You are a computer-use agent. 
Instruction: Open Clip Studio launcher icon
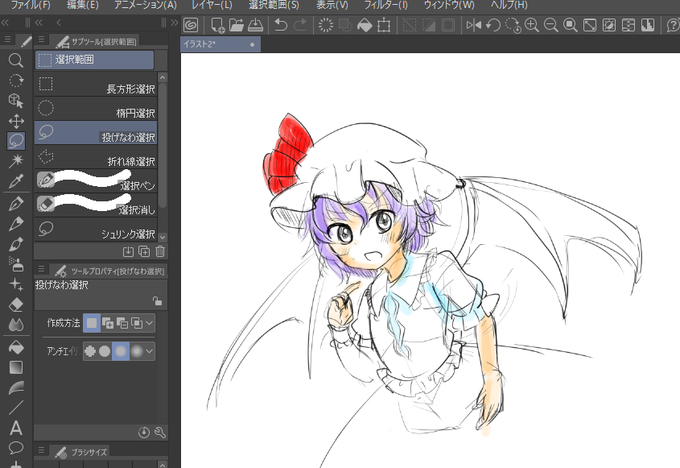(x=190, y=25)
